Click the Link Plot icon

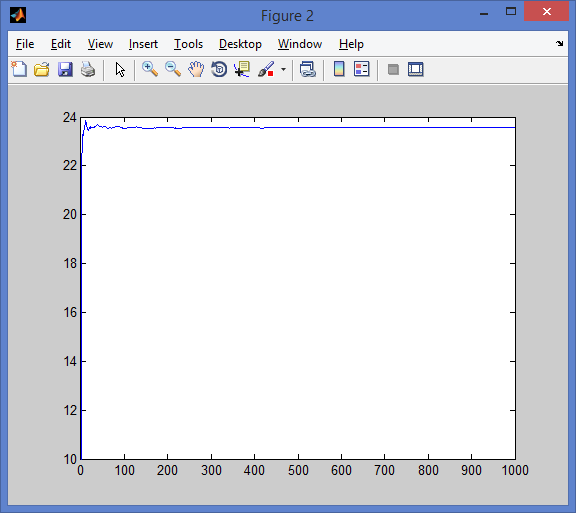307,69
